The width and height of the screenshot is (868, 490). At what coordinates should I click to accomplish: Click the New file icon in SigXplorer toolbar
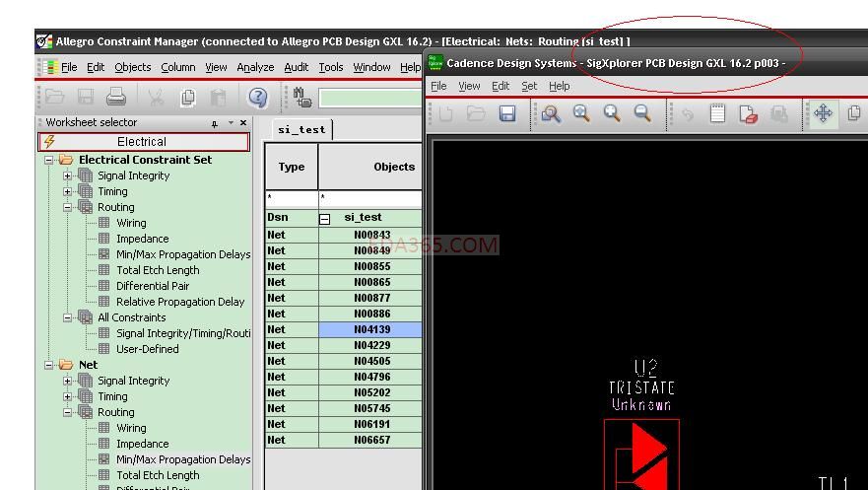click(x=445, y=113)
